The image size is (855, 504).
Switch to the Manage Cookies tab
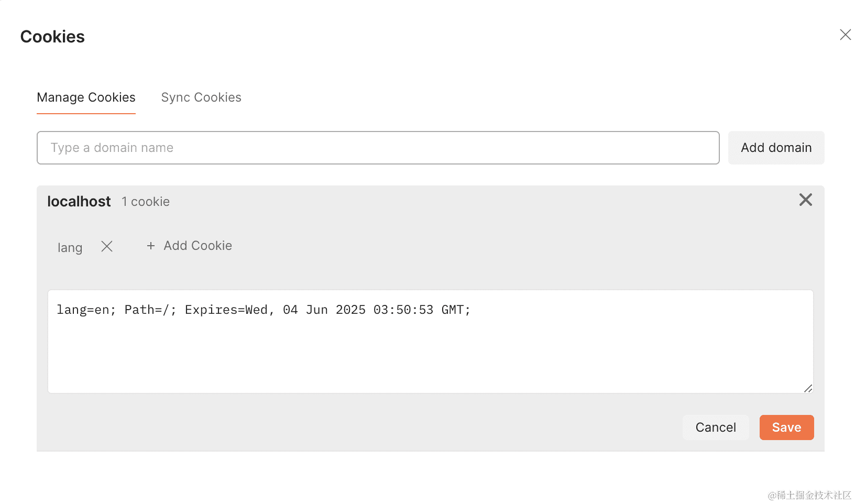(86, 97)
